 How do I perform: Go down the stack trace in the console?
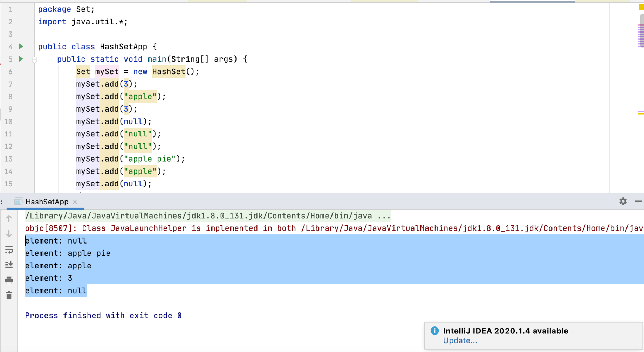coord(9,234)
